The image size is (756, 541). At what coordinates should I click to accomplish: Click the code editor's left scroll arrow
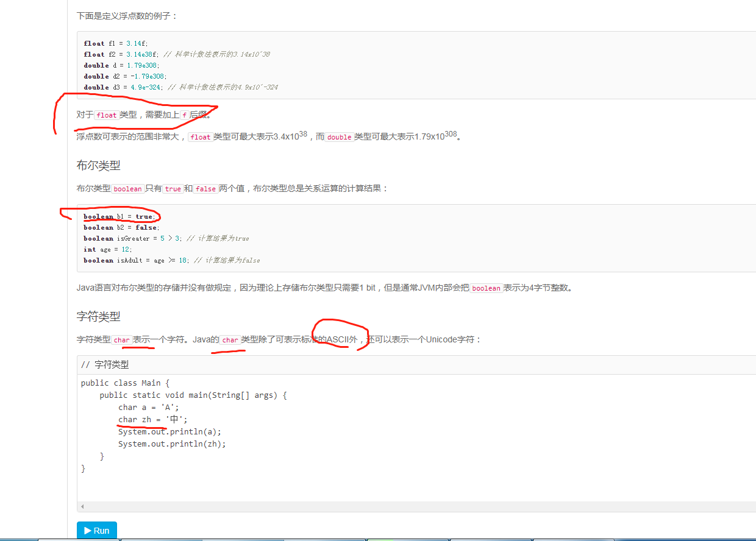pyautogui.click(x=82, y=506)
